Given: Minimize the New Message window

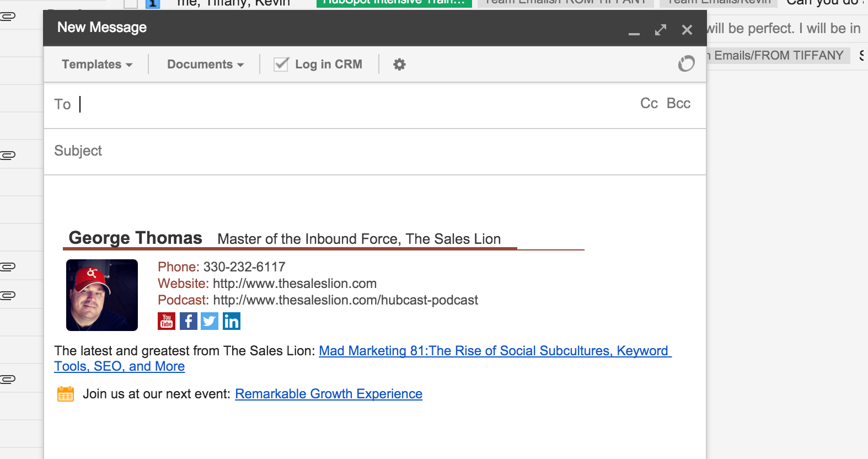Looking at the screenshot, I should 634,31.
